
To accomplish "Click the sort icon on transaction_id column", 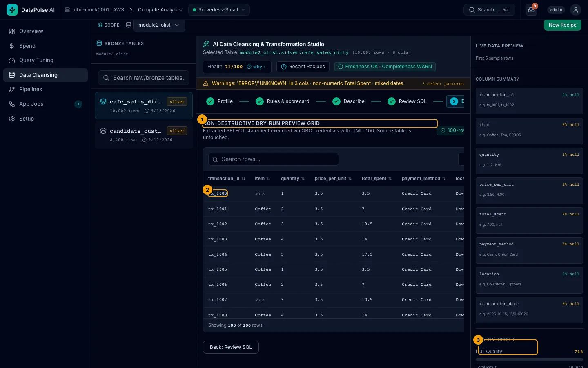I will (243, 179).
